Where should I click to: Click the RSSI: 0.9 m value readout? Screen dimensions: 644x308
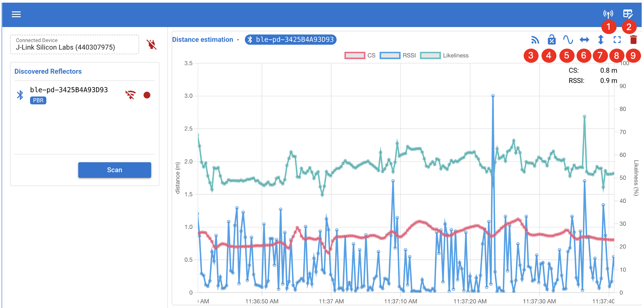point(593,81)
